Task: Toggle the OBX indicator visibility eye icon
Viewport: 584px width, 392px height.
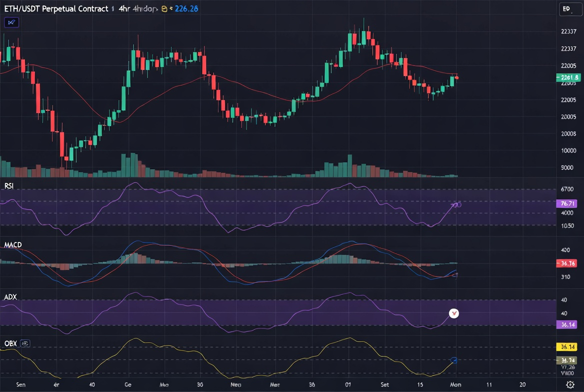Action: [25, 343]
